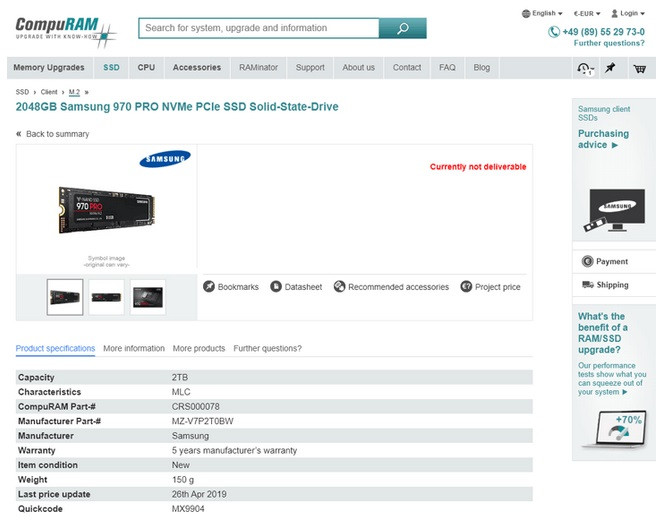Click into the search input field
Screen dimensions: 663x522
coord(258,29)
